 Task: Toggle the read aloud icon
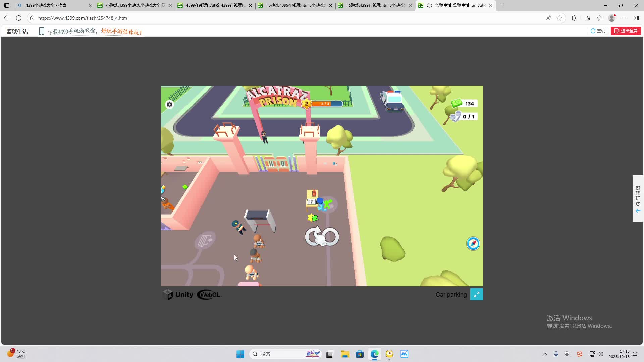549,18
